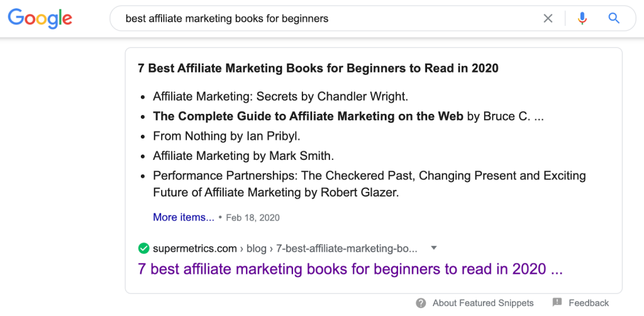Click the Google logo

click(40, 18)
